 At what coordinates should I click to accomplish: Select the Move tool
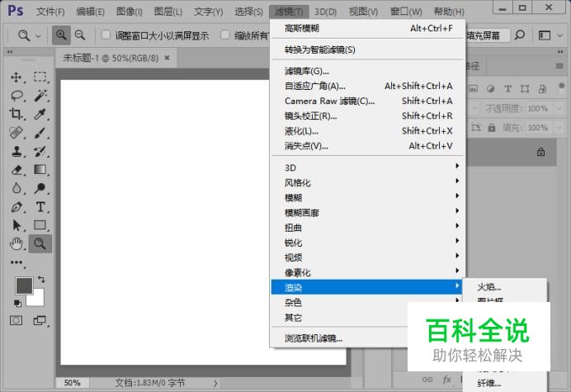[x=17, y=78]
